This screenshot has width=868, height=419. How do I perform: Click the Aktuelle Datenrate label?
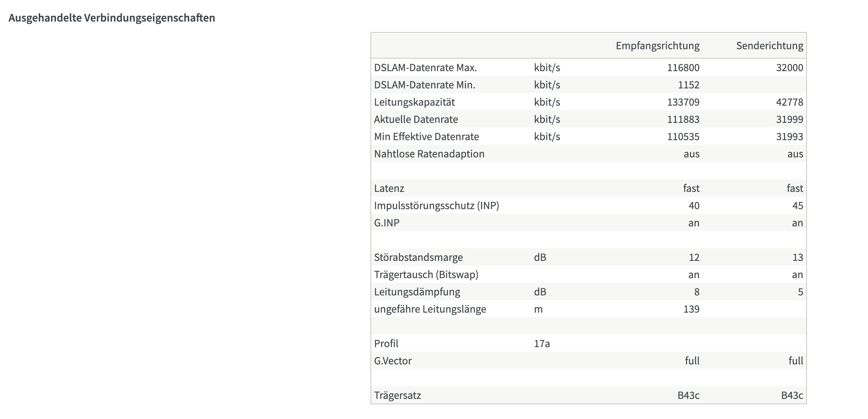coord(416,119)
